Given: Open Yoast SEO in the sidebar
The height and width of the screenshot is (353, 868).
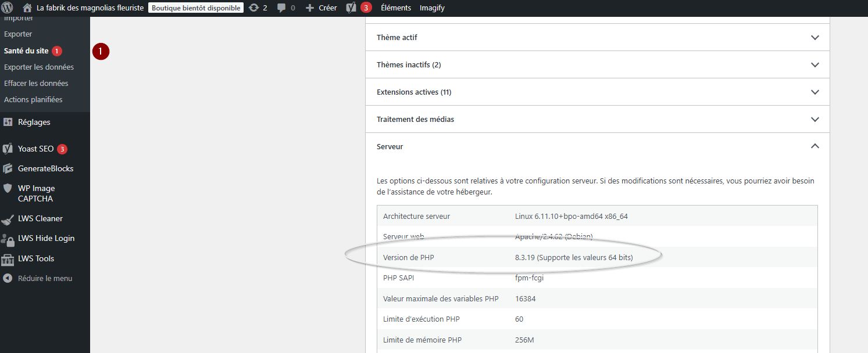Looking at the screenshot, I should click(x=35, y=149).
